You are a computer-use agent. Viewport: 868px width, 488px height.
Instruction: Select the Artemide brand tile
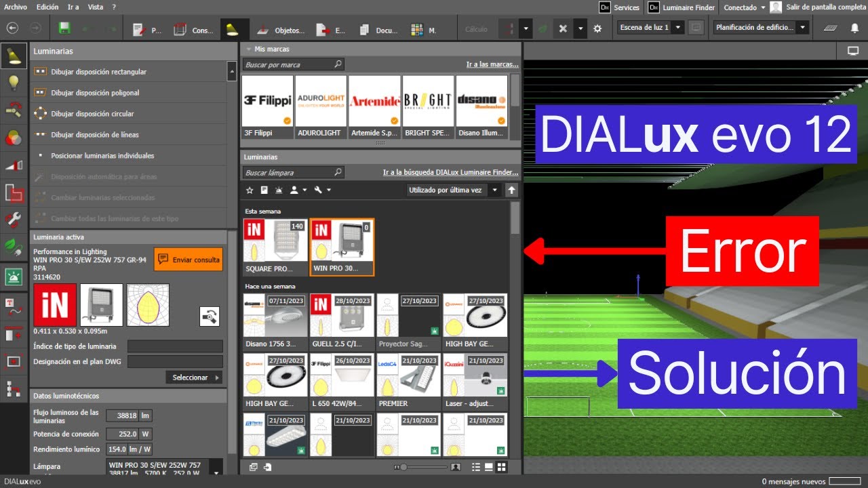[374, 106]
